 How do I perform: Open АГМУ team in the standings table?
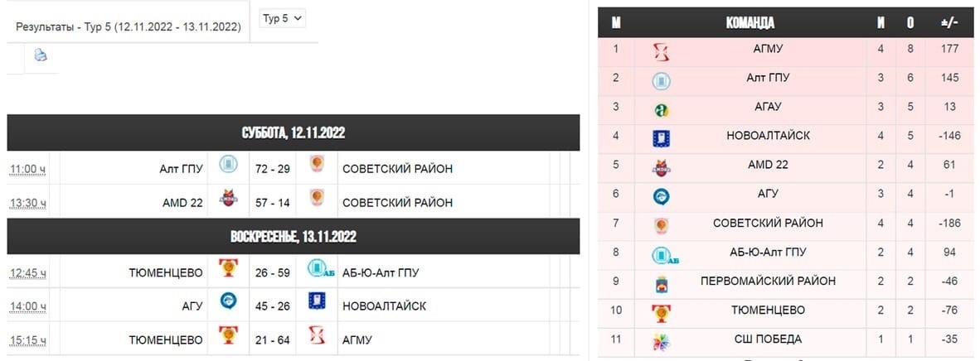click(x=768, y=49)
